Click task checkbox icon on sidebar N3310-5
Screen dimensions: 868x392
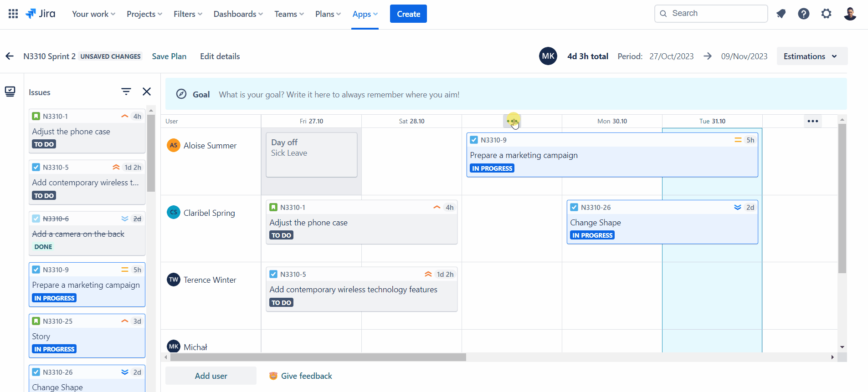[x=36, y=167]
